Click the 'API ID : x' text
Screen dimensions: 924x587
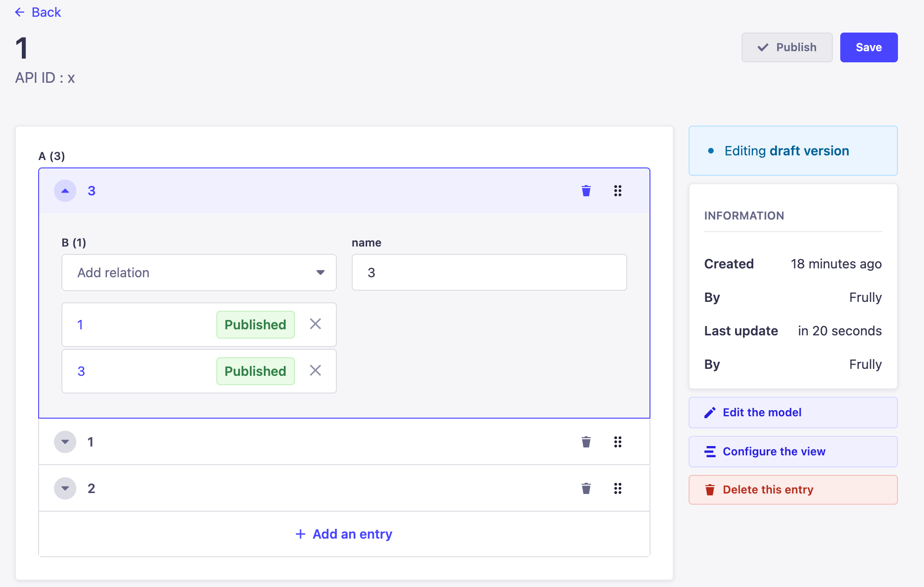(x=45, y=78)
